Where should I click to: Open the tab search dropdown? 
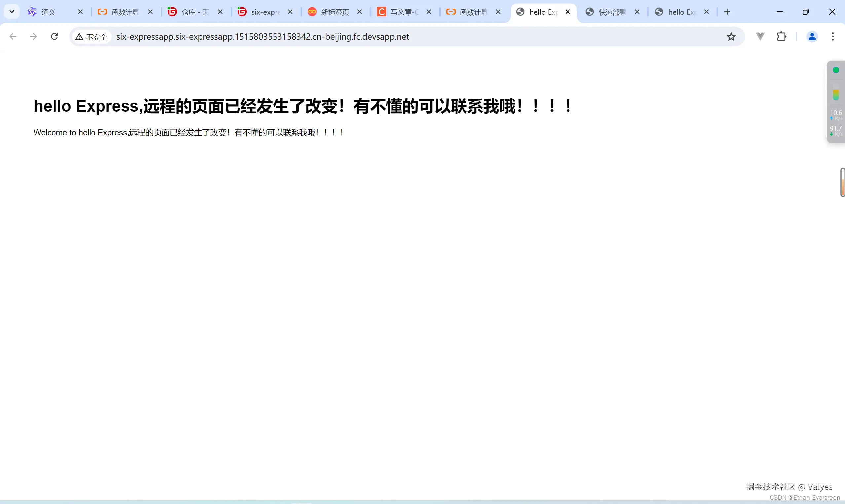(12, 12)
